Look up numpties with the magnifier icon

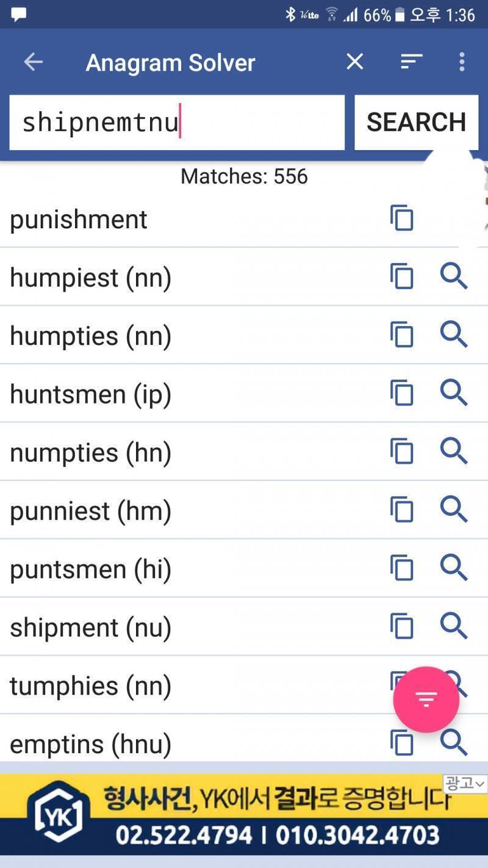[x=454, y=452]
